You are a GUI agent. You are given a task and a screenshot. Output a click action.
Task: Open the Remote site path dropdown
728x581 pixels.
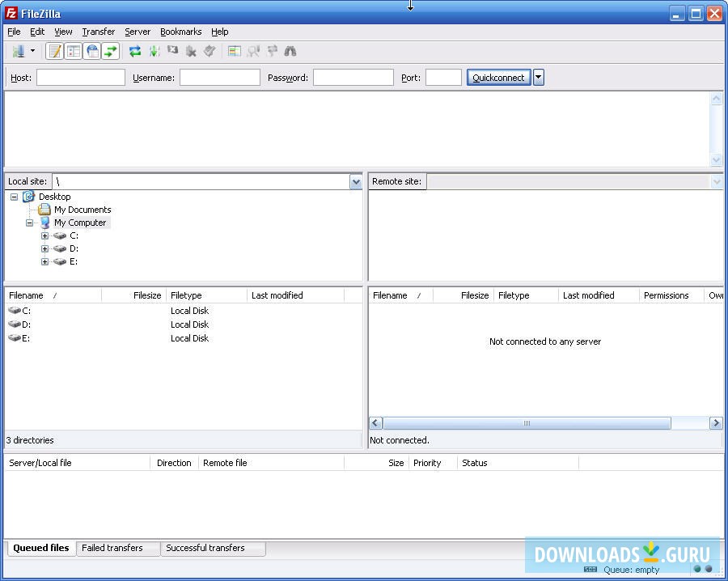(717, 182)
